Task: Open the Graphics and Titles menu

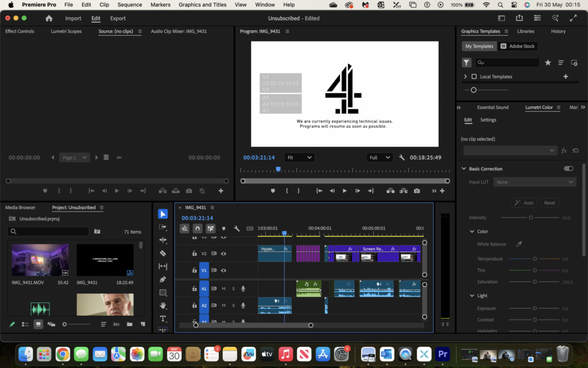Action: (203, 5)
